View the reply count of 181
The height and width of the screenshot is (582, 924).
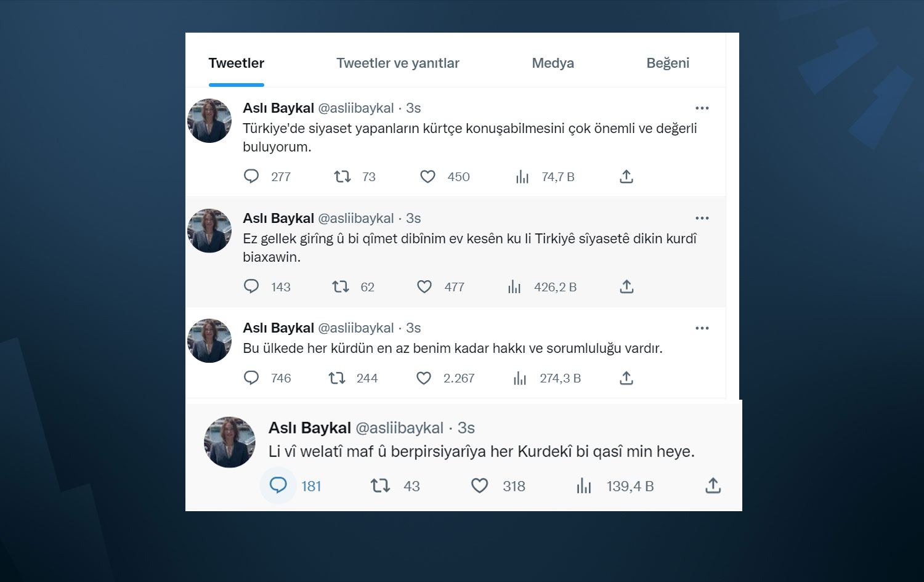pyautogui.click(x=311, y=486)
